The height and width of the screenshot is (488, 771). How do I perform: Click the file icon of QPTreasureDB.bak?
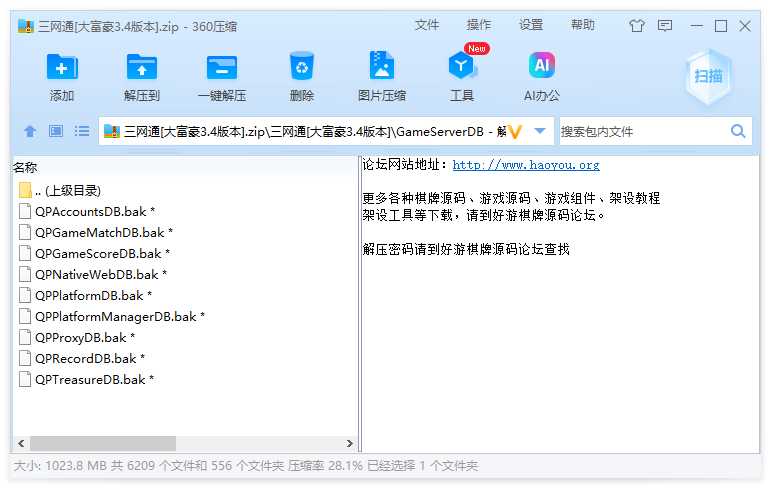(25, 379)
